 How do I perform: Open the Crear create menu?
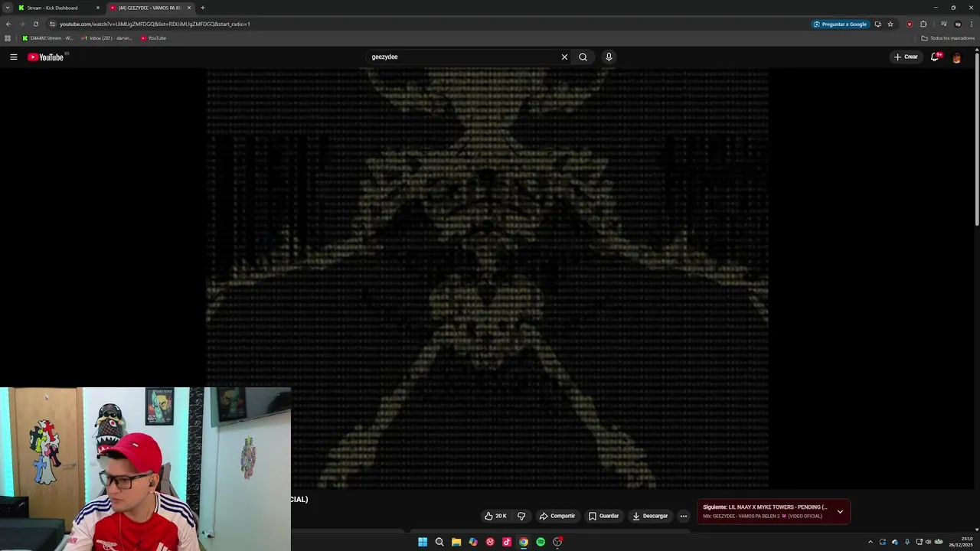pos(906,57)
